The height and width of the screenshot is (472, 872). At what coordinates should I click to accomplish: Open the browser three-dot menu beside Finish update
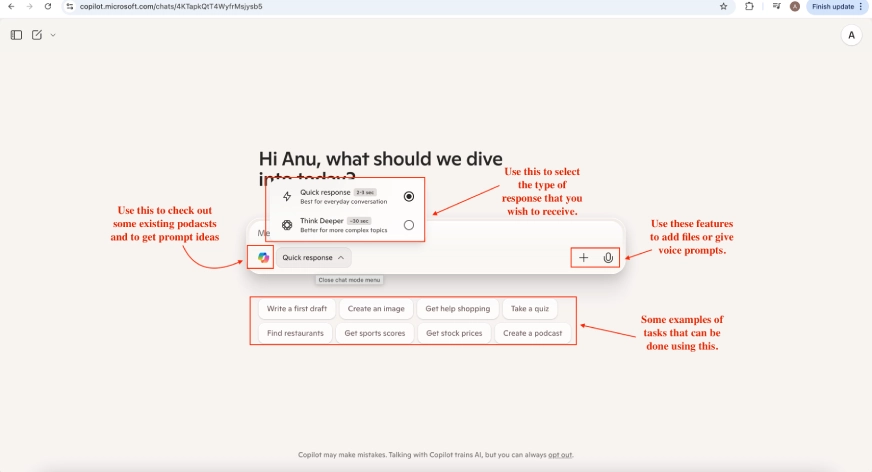point(860,7)
